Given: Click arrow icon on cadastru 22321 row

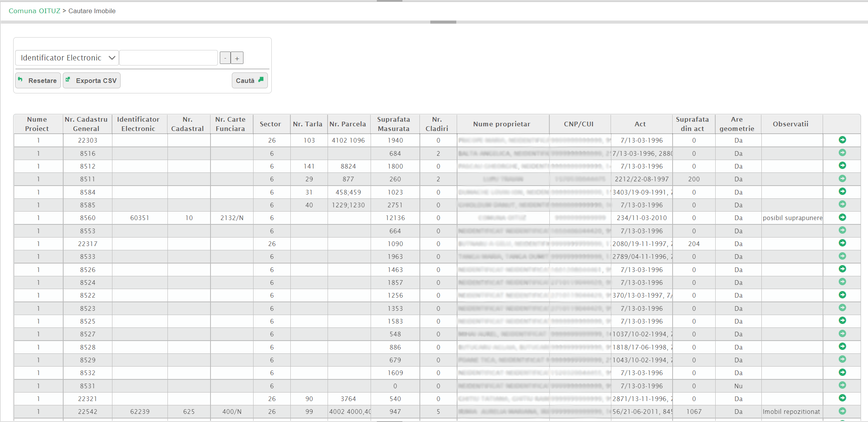Looking at the screenshot, I should (842, 398).
